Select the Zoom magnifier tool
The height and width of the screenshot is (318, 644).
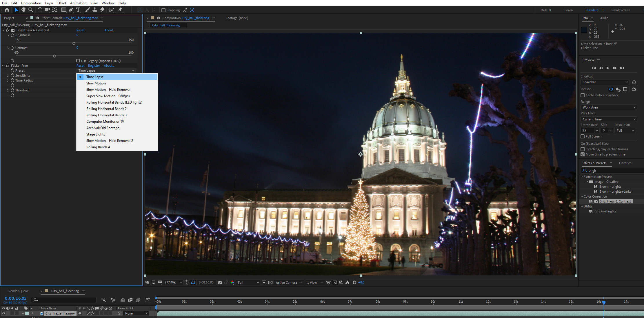(x=30, y=10)
